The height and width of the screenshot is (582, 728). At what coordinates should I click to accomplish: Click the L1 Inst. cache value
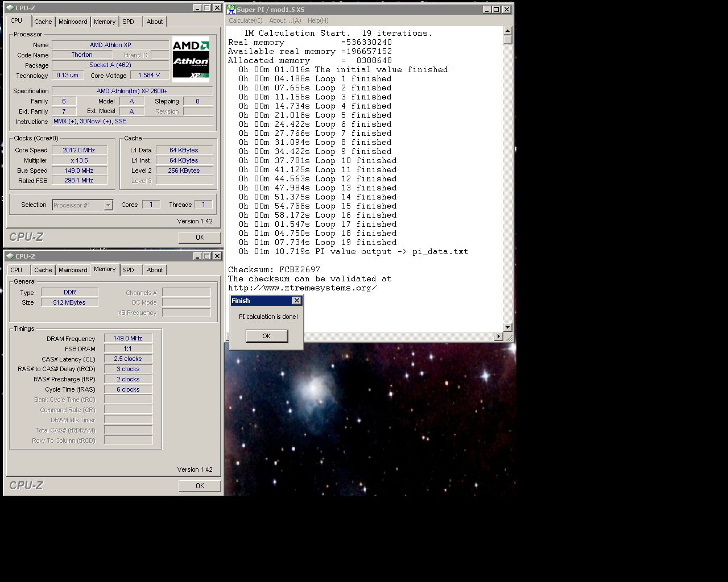[184, 160]
